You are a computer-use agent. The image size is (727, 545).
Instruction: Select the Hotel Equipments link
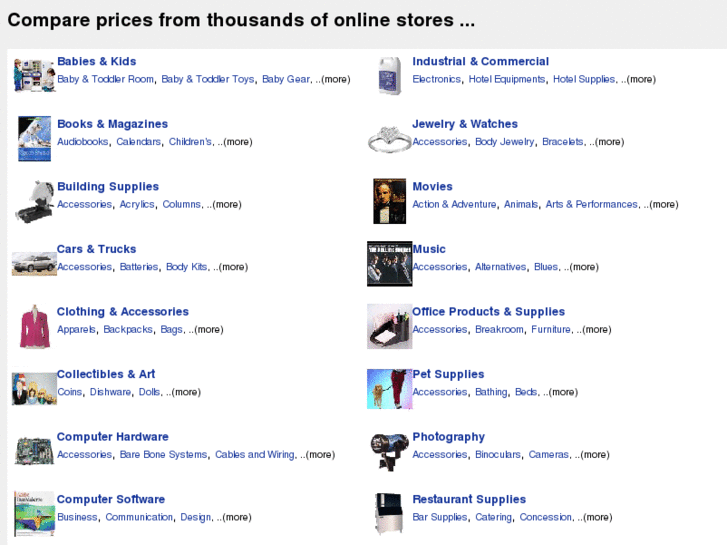point(507,80)
